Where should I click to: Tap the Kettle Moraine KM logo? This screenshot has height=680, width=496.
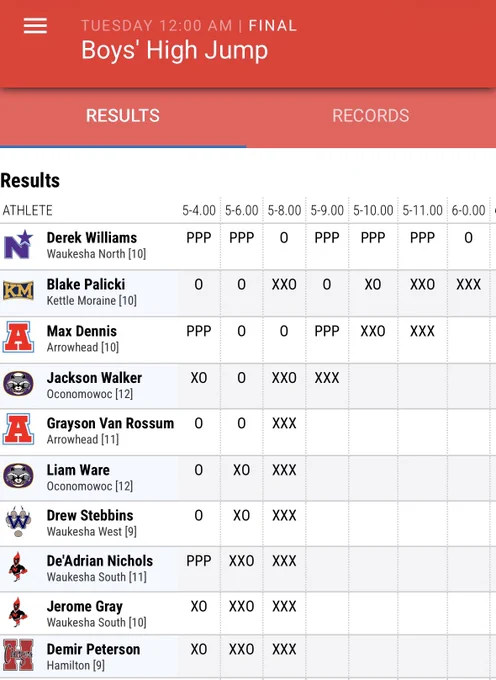(18, 291)
